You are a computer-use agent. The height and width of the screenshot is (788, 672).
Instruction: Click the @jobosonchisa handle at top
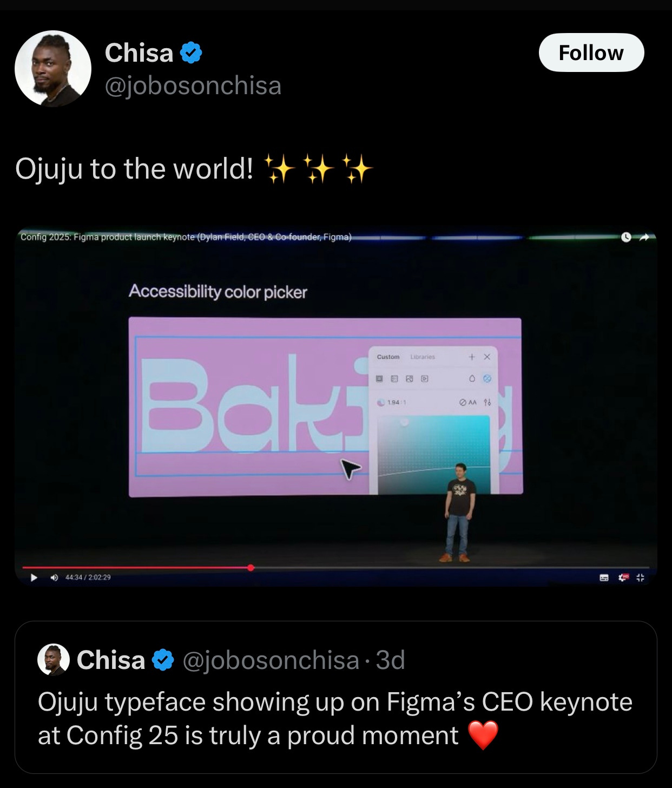pos(193,86)
